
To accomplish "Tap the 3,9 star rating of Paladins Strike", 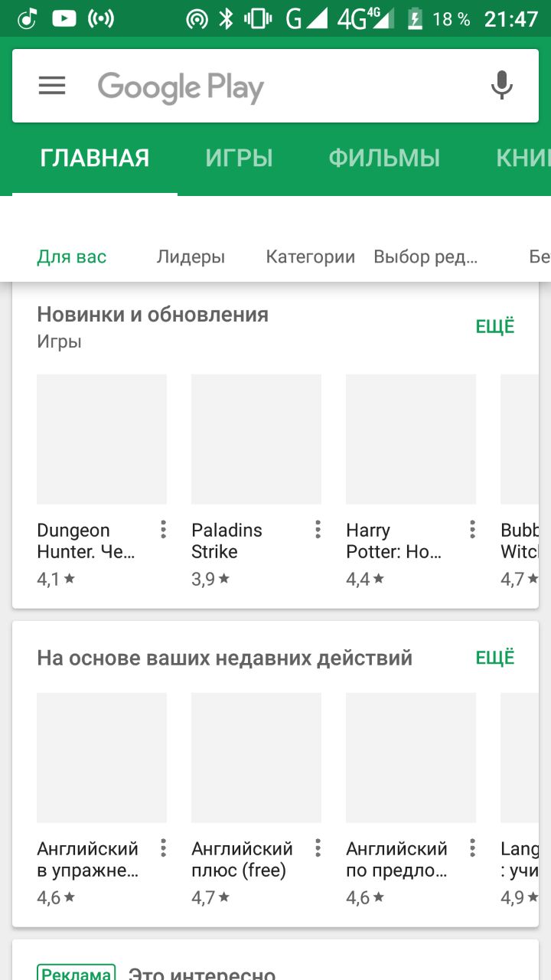I will tap(210, 580).
